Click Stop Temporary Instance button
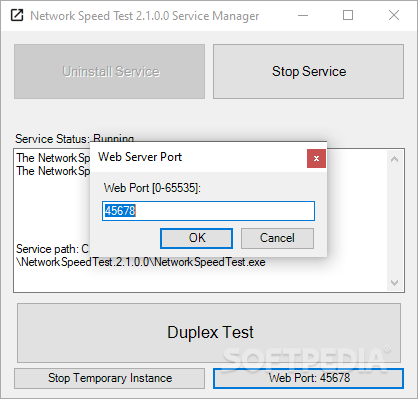This screenshot has height=399, width=418. coord(109,378)
